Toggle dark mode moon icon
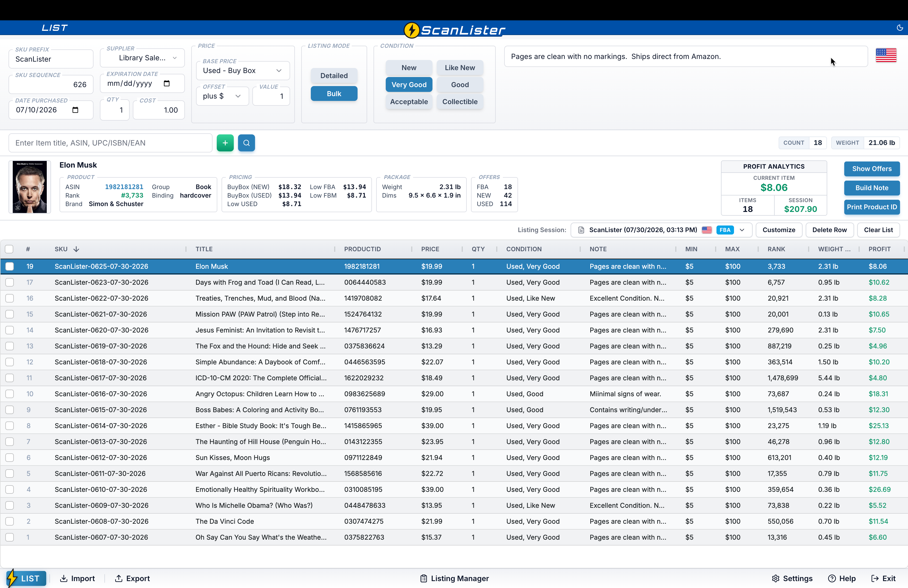The image size is (908, 588). [899, 27]
